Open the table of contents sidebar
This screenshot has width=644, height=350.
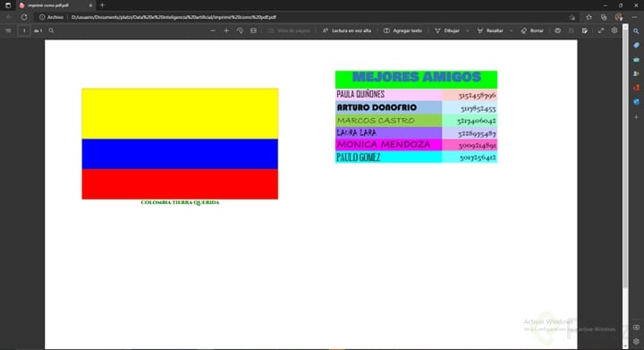[8, 30]
